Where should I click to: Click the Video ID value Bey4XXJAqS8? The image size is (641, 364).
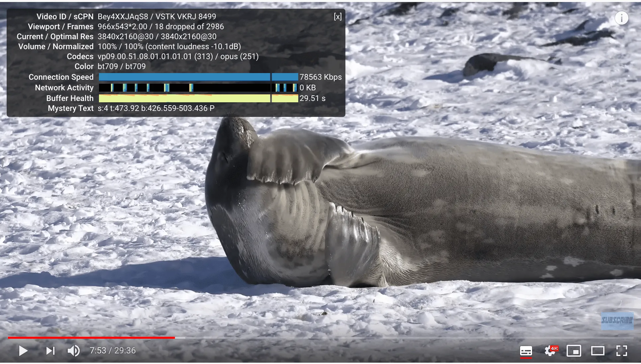(123, 17)
